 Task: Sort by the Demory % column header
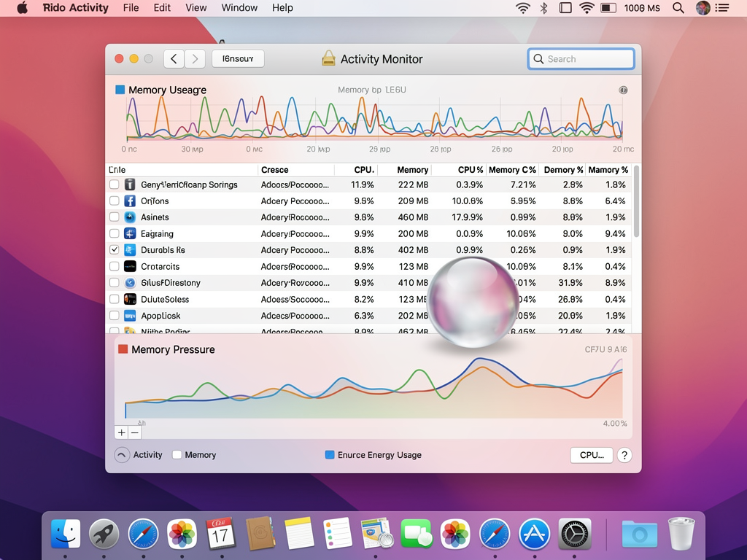coord(563,169)
